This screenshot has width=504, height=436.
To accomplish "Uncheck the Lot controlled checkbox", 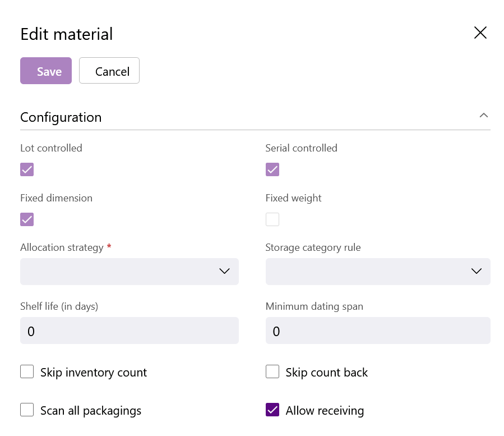I will [27, 169].
